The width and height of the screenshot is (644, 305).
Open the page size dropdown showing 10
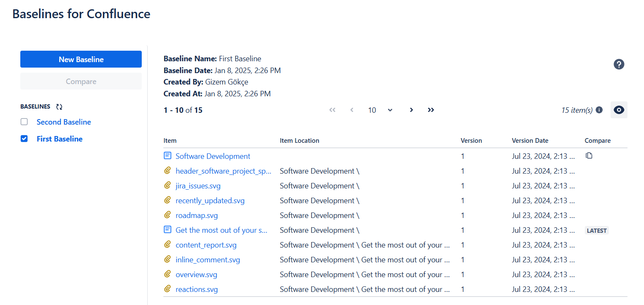(380, 110)
